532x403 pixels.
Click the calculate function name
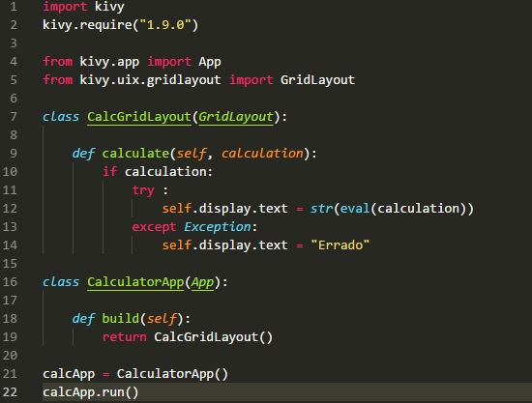pyautogui.click(x=135, y=154)
